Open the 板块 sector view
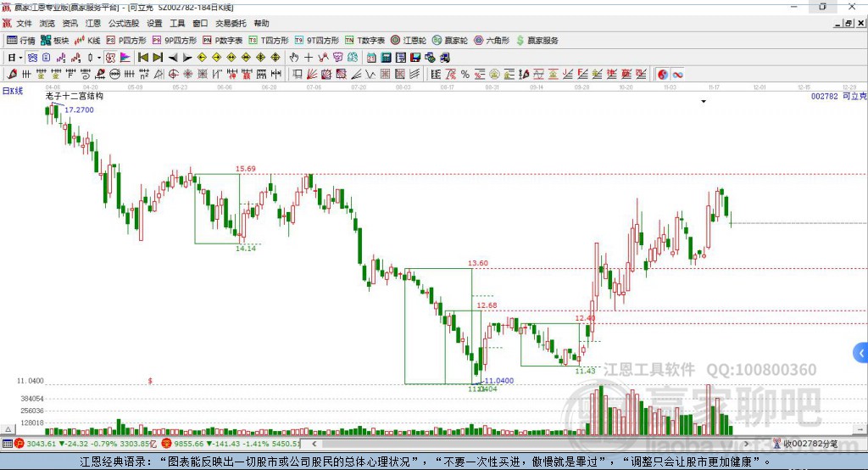Image resolution: width=868 pixels, height=470 pixels. click(54, 41)
